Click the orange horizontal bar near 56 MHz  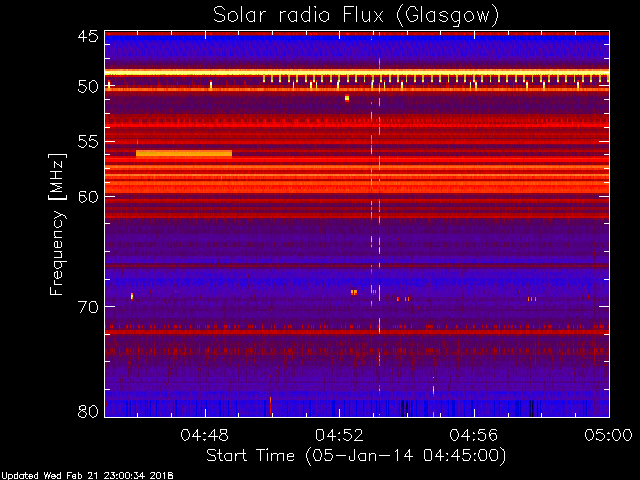coord(184,153)
